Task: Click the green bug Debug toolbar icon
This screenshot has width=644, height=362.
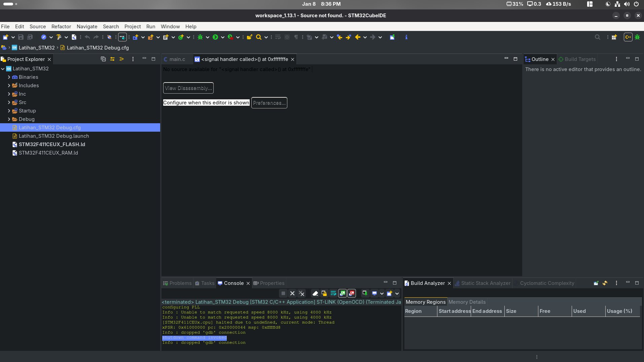Action: tap(200, 37)
